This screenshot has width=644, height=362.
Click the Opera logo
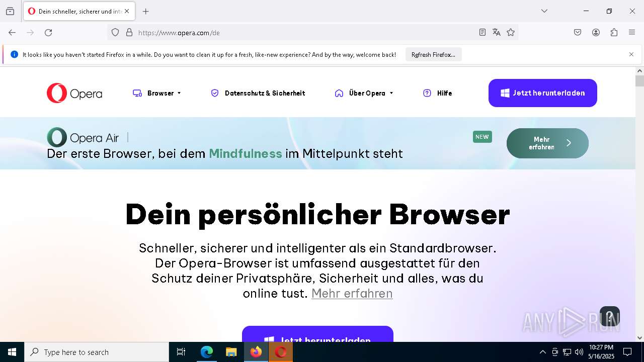point(74,93)
